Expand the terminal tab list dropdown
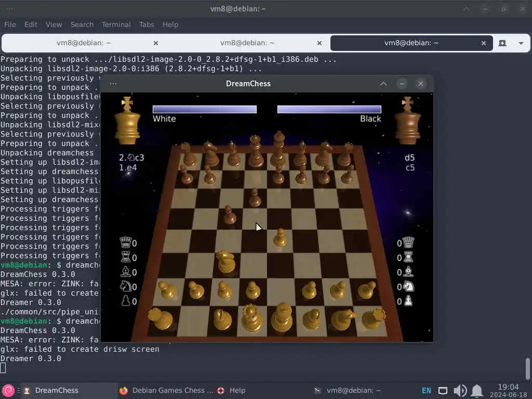The height and width of the screenshot is (399, 532). pos(521,43)
